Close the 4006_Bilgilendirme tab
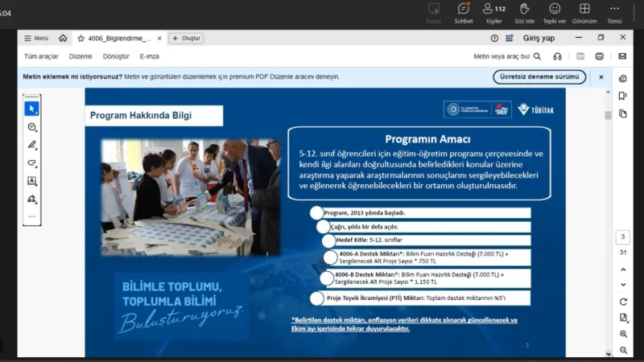This screenshot has width=644, height=362. click(159, 38)
